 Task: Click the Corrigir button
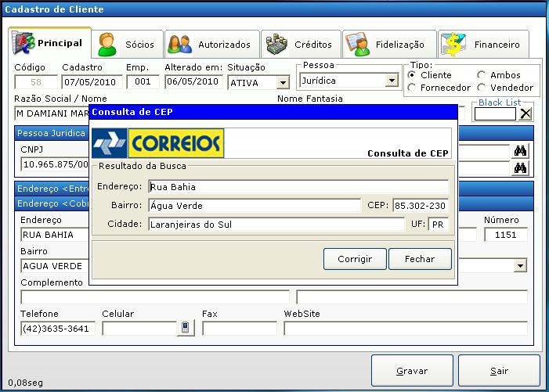pos(355,259)
